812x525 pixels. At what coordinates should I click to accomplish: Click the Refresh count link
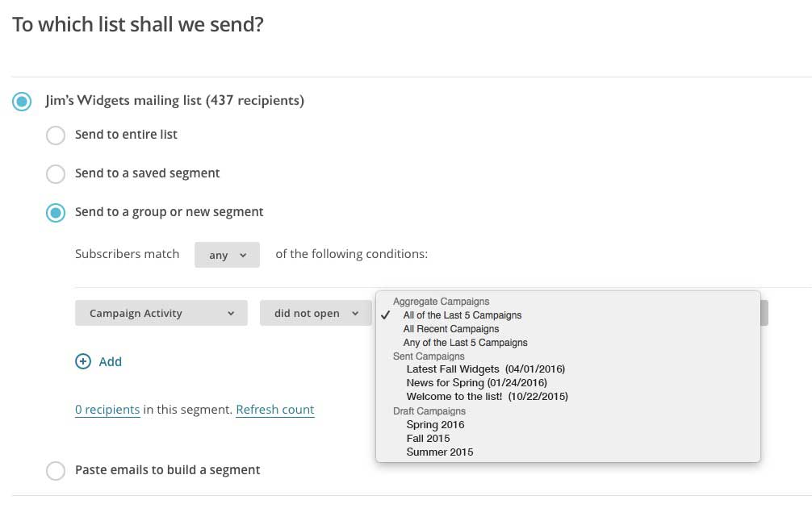pyautogui.click(x=274, y=410)
